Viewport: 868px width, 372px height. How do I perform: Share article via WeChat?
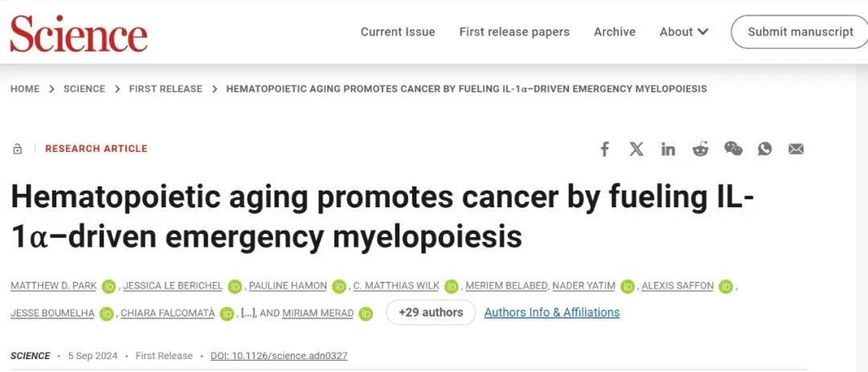[x=733, y=149]
